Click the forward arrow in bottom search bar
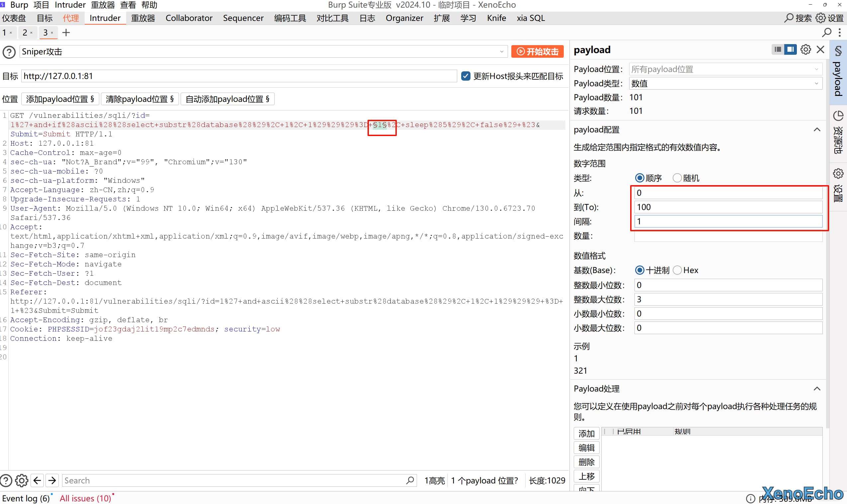The width and height of the screenshot is (847, 504). coord(52,480)
